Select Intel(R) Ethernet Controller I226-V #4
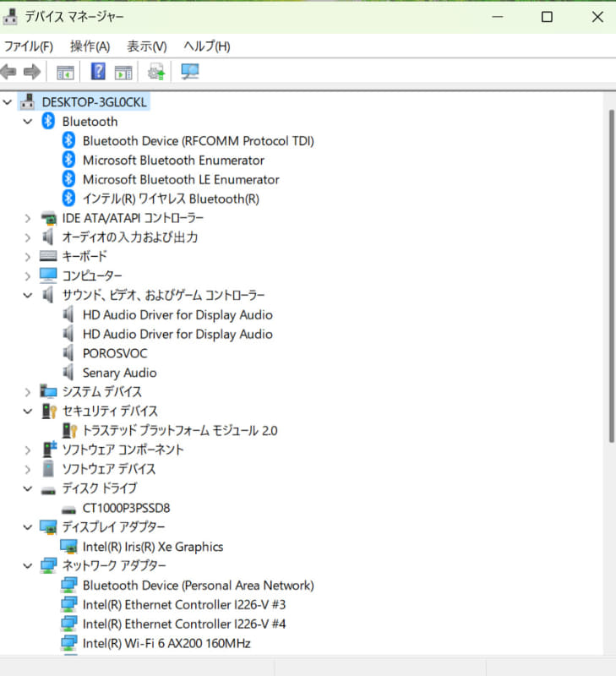 coord(184,624)
